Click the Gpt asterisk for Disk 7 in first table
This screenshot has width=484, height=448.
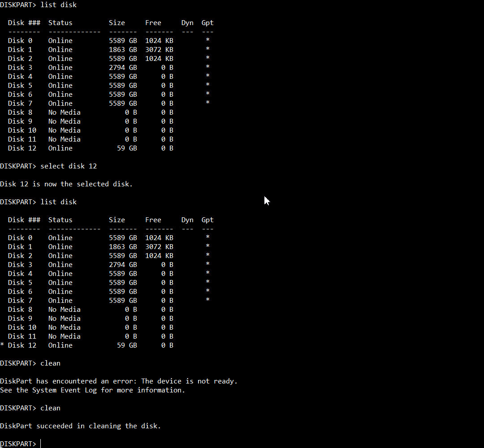point(208,103)
